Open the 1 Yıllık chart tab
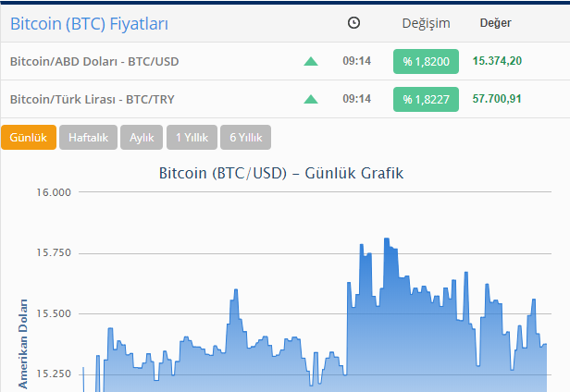570x392 pixels. pos(192,138)
